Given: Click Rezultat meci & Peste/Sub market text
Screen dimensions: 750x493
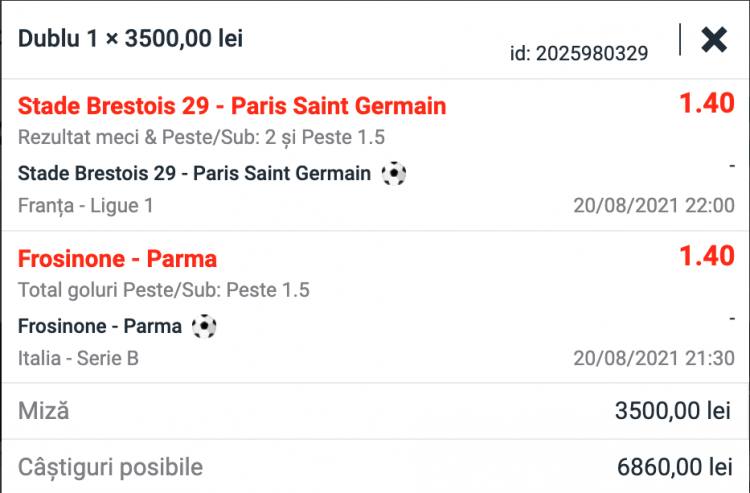Looking at the screenshot, I should click(201, 138).
